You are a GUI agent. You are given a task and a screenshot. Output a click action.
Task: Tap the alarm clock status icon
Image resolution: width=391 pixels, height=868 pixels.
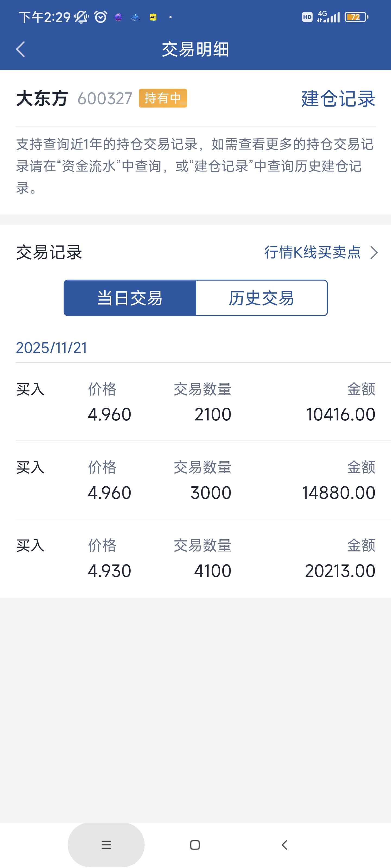100,17
